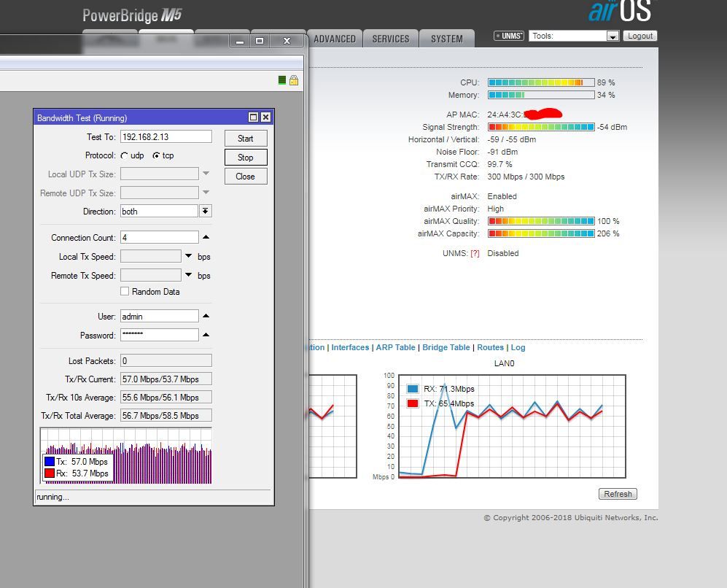This screenshot has width=727, height=588.
Task: Click the Lost Packets value field
Action: [x=166, y=361]
